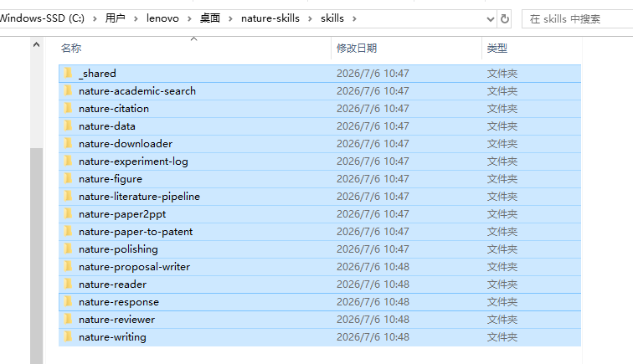Click the folder icon of nature-citation
The image size is (633, 364).
tap(68, 108)
